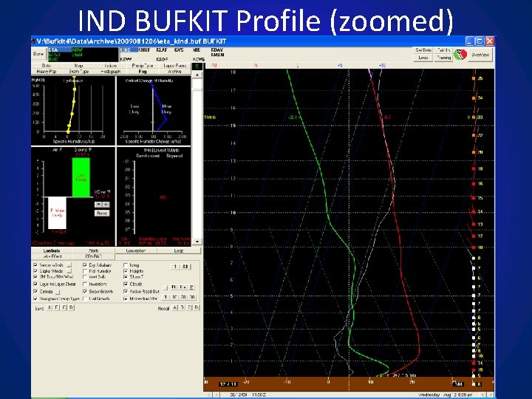Image resolution: width=532 pixels, height=399 pixels.
Task: Enable the Icing checkbox
Action: [x=126, y=265]
